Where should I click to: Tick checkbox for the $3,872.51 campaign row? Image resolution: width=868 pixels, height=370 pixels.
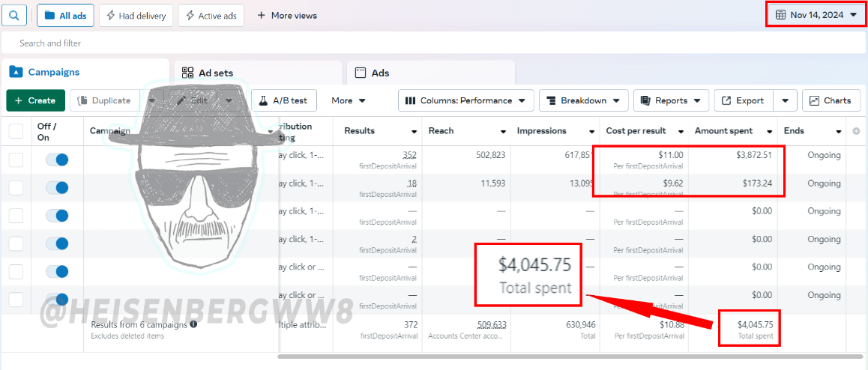(x=16, y=160)
